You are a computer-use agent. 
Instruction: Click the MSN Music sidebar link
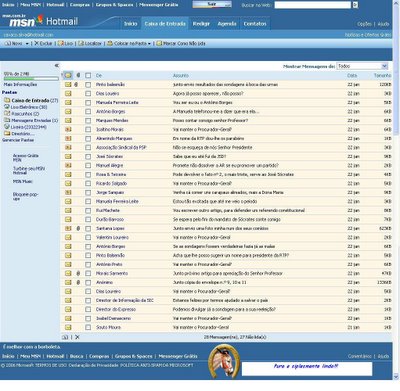click(23, 182)
